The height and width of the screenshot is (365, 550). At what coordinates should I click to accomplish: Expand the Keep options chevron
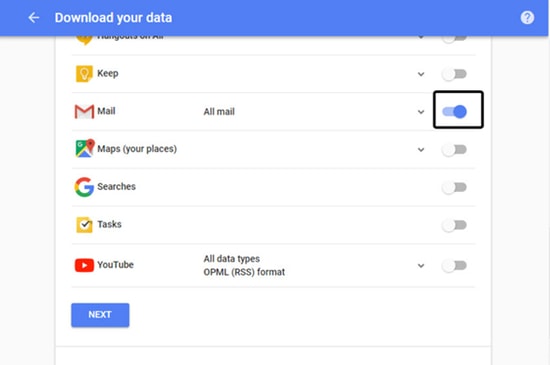coord(421,74)
